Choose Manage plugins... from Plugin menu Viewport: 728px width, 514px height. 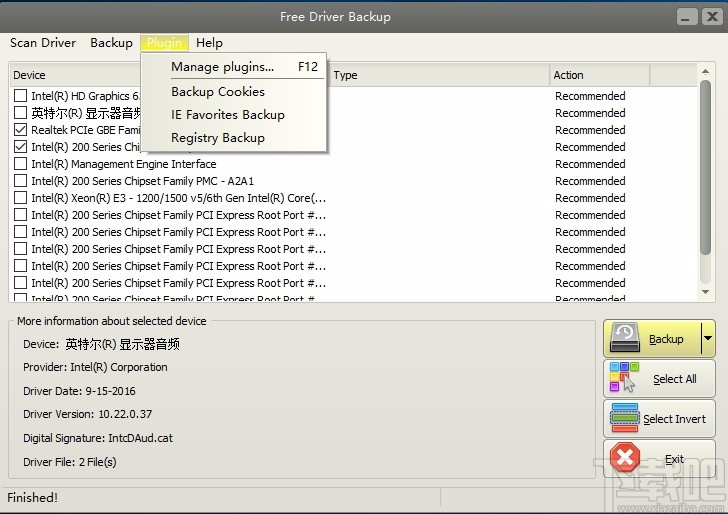tap(234, 66)
